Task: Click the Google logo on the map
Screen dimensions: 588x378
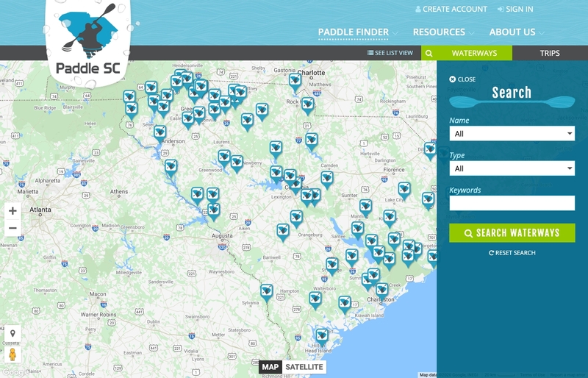Action: point(14,372)
